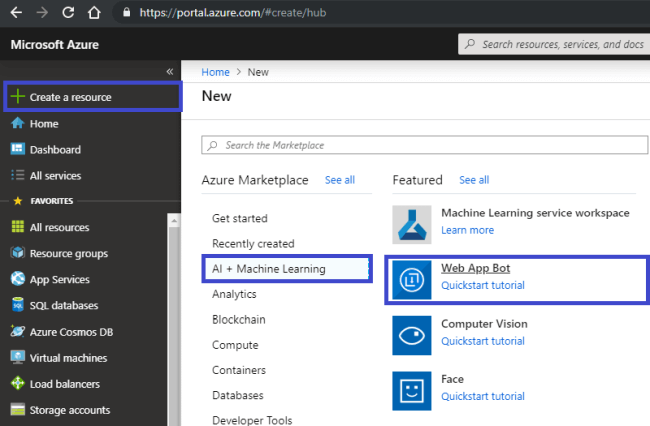Select the Containers category
The width and height of the screenshot is (650, 426).
pos(239,370)
